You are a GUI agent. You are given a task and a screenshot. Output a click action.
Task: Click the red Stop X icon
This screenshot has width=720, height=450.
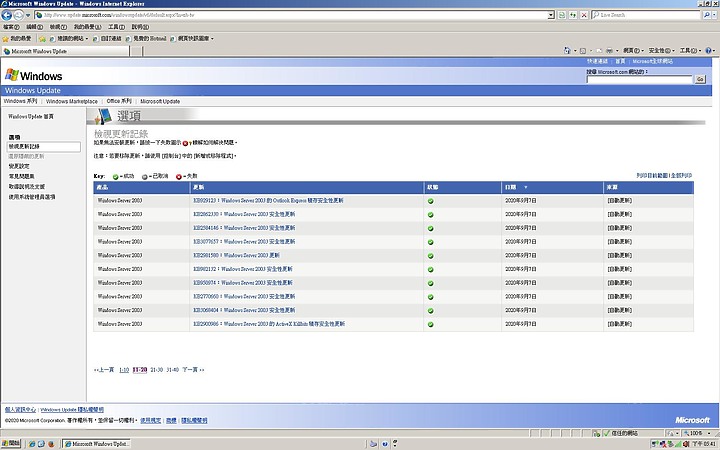(x=584, y=15)
